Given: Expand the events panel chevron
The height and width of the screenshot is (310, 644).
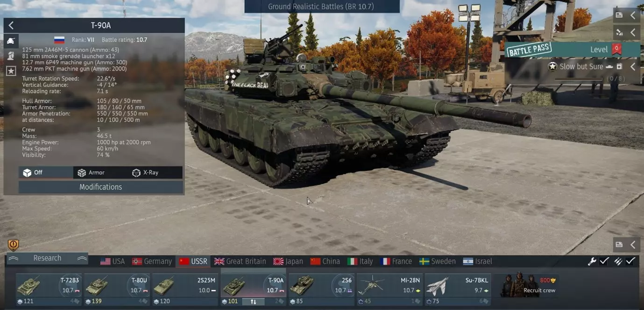Looking at the screenshot, I should 633,32.
